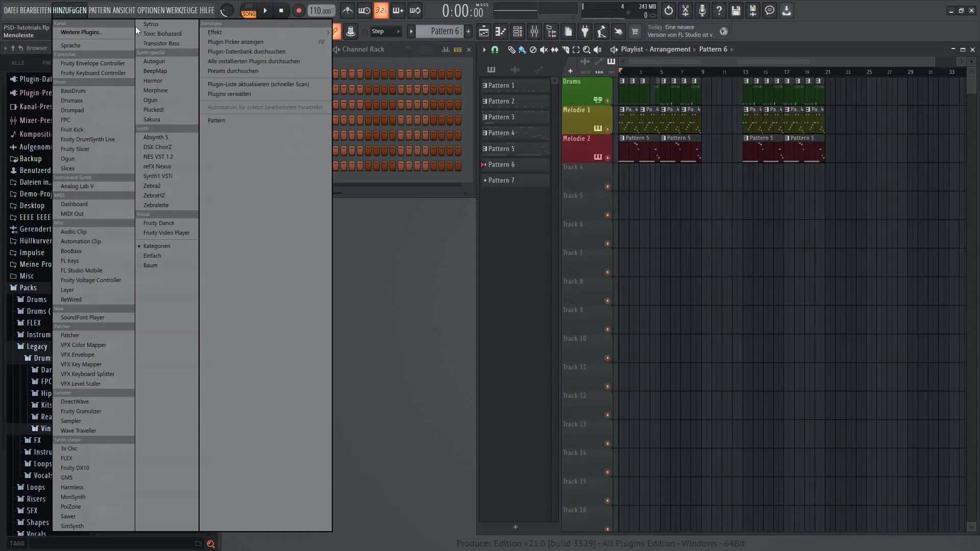
Task: Click Pattern 6 label in playlist
Action: point(501,164)
